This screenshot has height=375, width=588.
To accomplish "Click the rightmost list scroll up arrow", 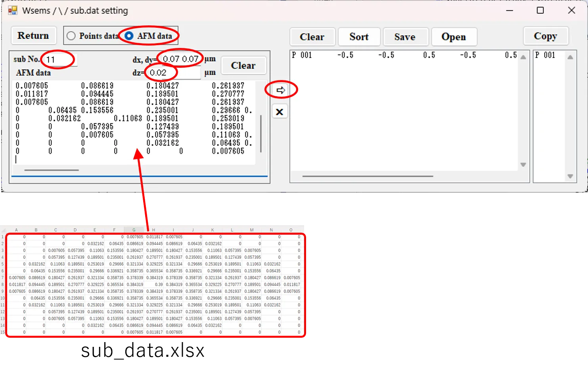I will [x=570, y=57].
